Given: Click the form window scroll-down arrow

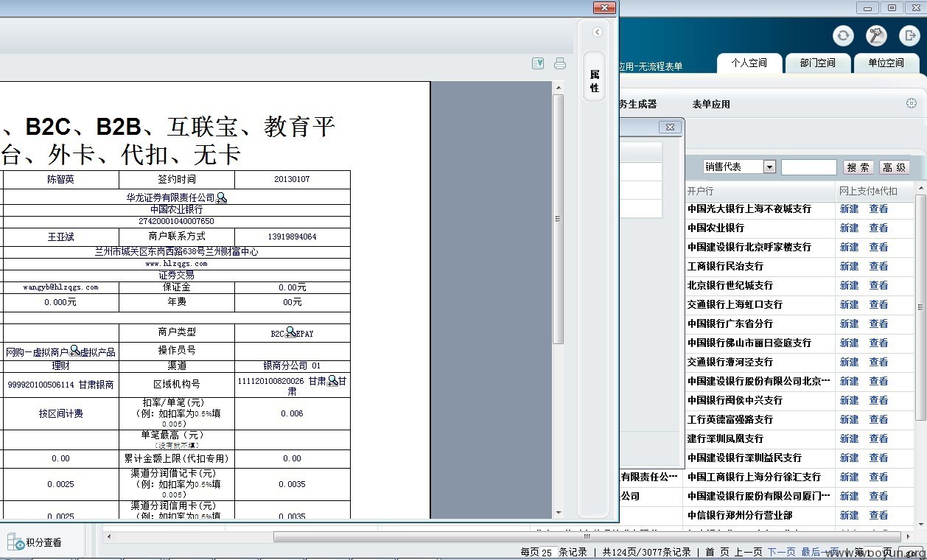Looking at the screenshot, I should point(558,513).
